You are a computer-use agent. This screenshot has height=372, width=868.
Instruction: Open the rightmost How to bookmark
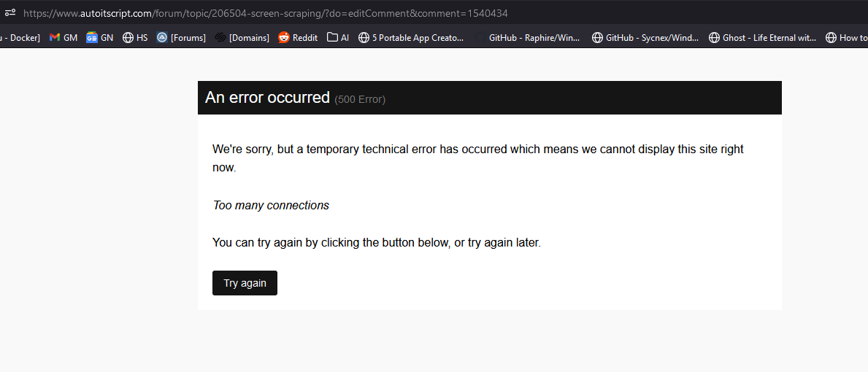click(x=846, y=38)
